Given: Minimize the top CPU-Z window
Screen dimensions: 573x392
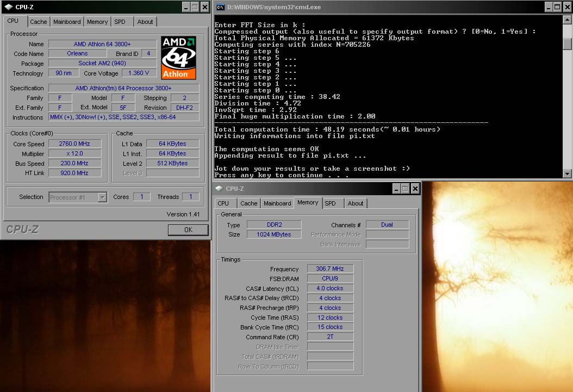Looking at the screenshot, I should coord(186,7).
